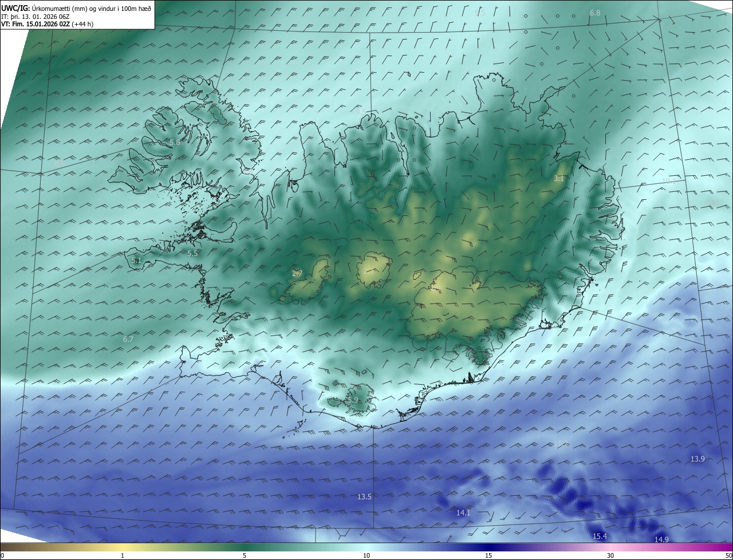Click the 5.1 value on the western peninsula
733x560 pixels.
[136, 260]
